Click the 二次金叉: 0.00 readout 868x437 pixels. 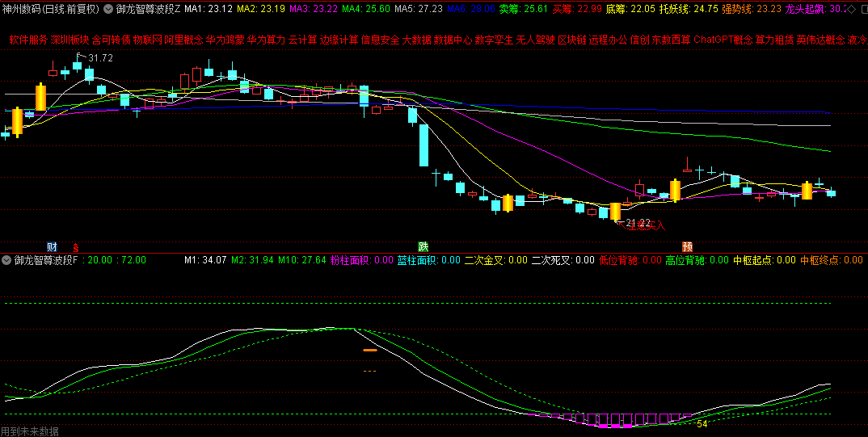[x=496, y=260]
